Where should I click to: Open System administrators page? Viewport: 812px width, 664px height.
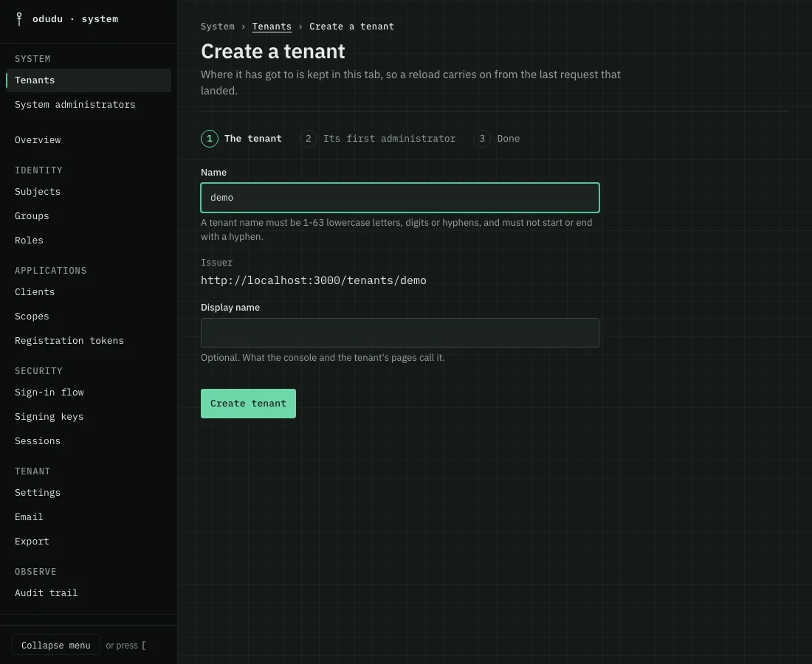89,105
